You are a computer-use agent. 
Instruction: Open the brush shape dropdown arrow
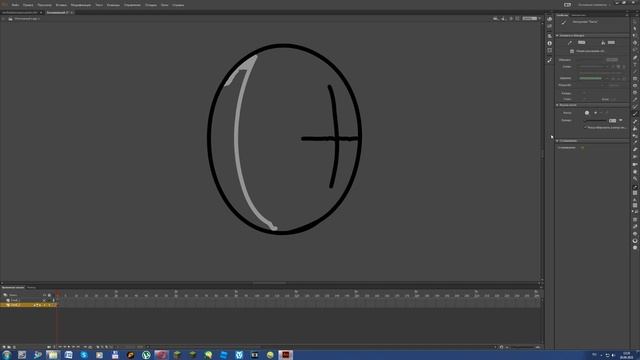[x=596, y=113]
